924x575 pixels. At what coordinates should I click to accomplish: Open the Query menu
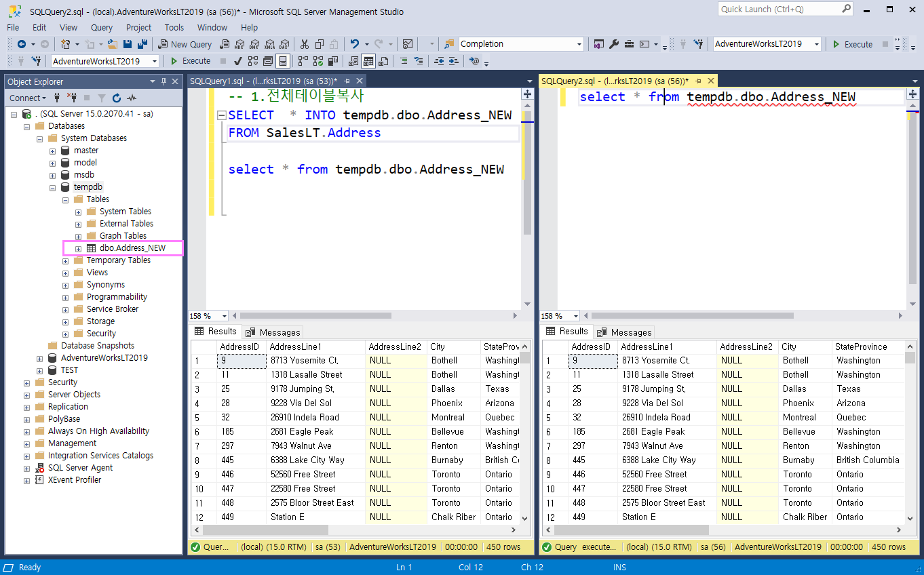[x=102, y=27]
